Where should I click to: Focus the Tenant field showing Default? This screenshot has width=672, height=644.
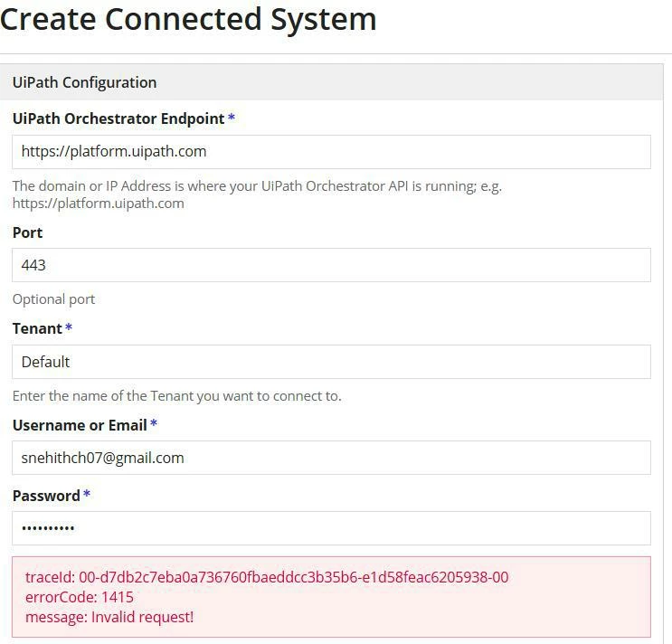coord(331,362)
